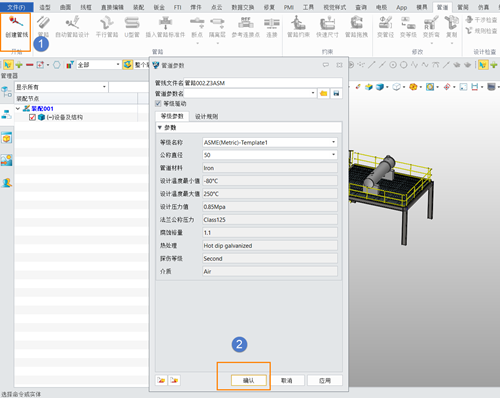Image resolution: width=500 pixels, height=398 pixels.
Task: Click the red minus icon in selection toolbar
Action: click(x=30, y=65)
